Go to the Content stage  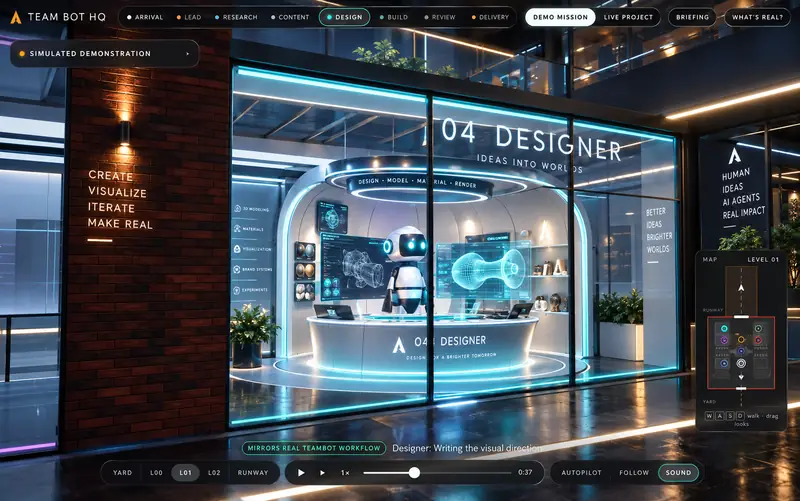(290, 17)
